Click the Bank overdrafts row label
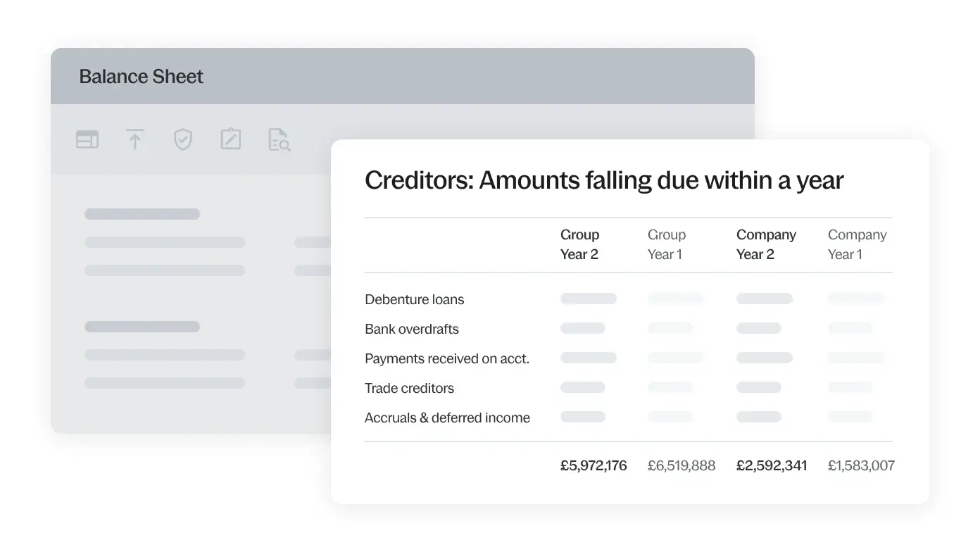The width and height of the screenshot is (980, 552). (x=411, y=329)
